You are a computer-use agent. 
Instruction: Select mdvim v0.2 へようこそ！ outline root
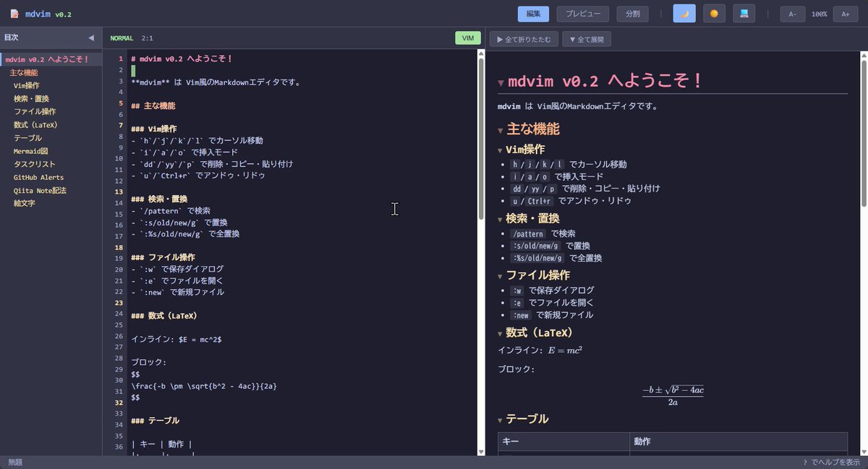tap(47, 59)
